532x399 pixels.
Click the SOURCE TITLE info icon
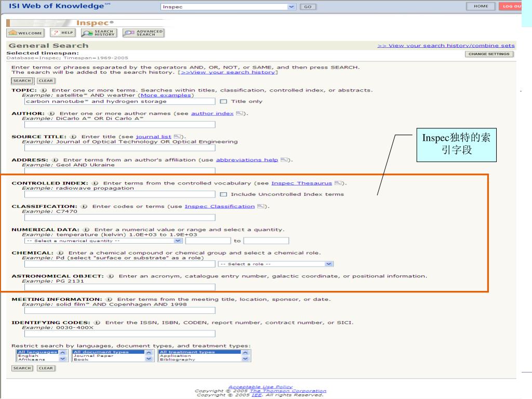coord(73,137)
